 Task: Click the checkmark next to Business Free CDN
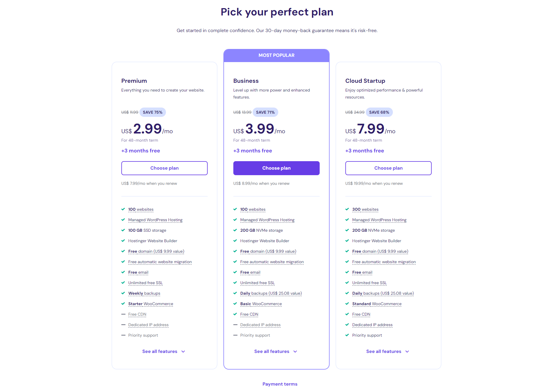coord(235,314)
